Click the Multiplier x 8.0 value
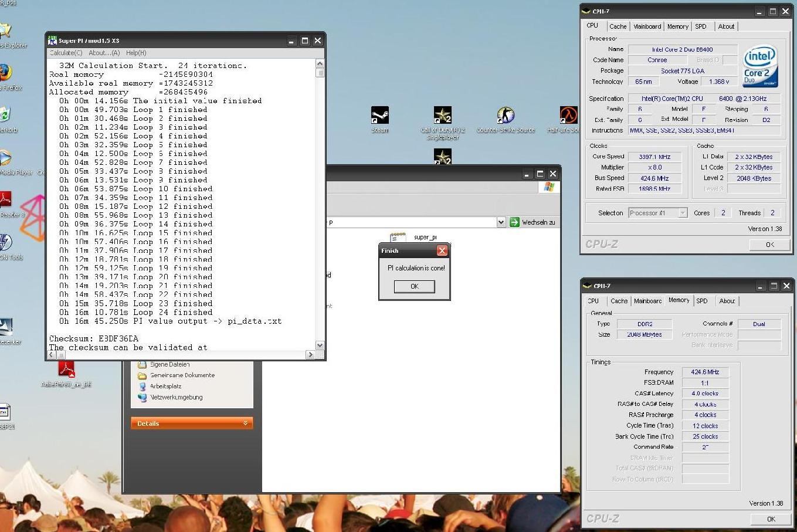 655,167
